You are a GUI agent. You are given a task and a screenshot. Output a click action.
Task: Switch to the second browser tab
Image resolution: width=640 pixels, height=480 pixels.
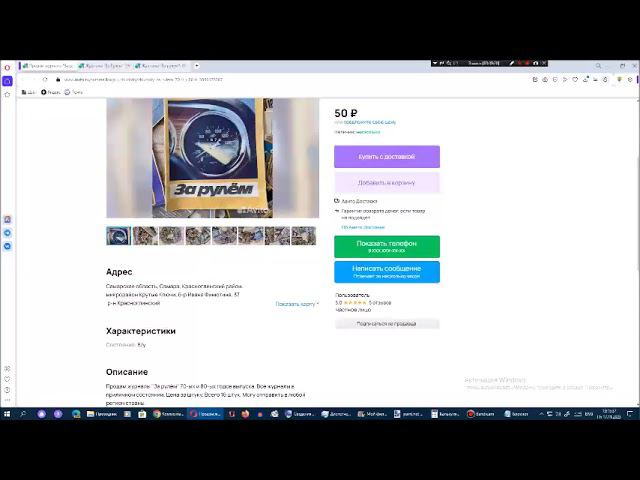[x=104, y=66]
